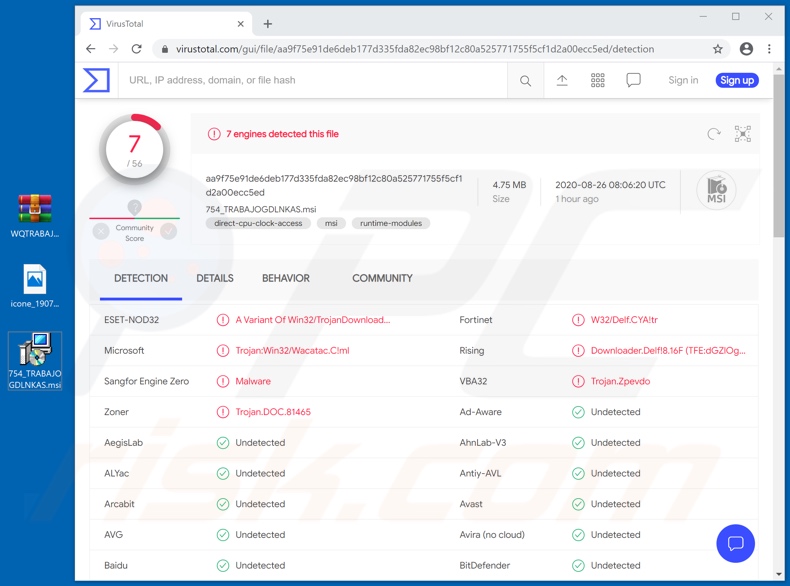The image size is (790, 586).
Task: Open the blue chat bubble button
Action: pyautogui.click(x=736, y=543)
